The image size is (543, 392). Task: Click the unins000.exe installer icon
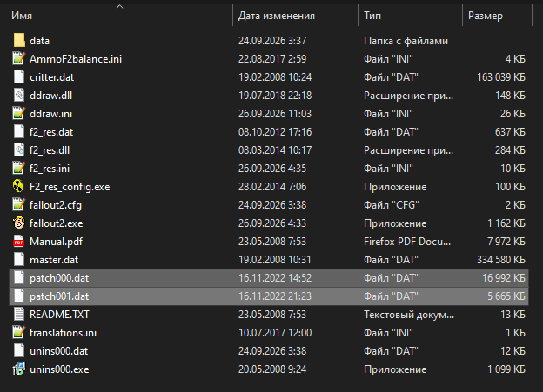[x=19, y=369]
